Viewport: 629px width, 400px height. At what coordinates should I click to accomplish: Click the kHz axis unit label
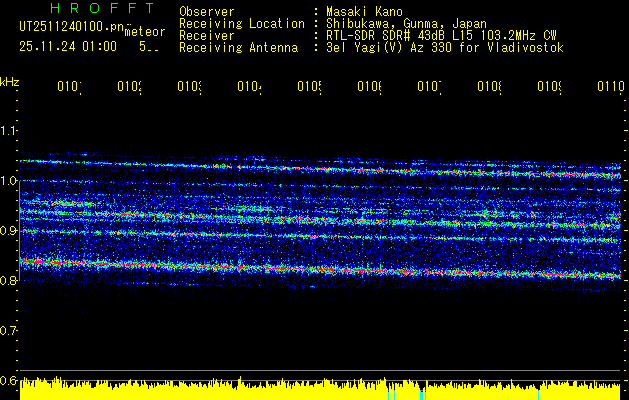(10, 81)
